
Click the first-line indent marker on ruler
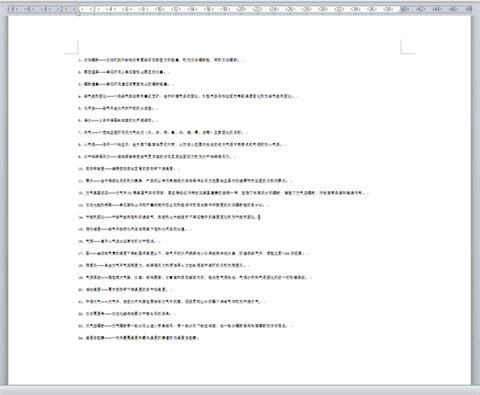coord(78,6)
